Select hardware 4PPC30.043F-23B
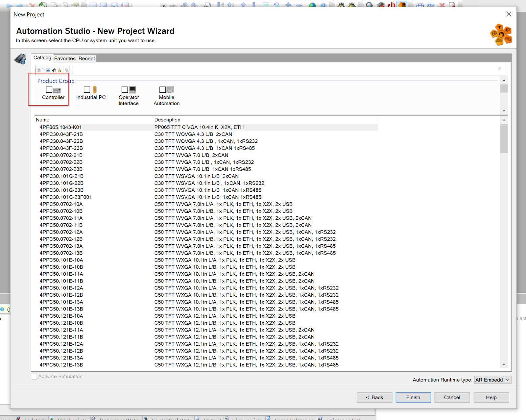Screen dimensions: 526x420 pyautogui.click(x=61, y=148)
